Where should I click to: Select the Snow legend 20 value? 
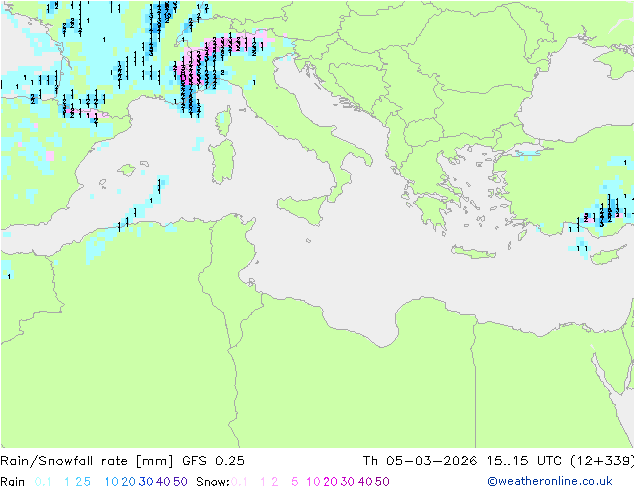point(330,482)
